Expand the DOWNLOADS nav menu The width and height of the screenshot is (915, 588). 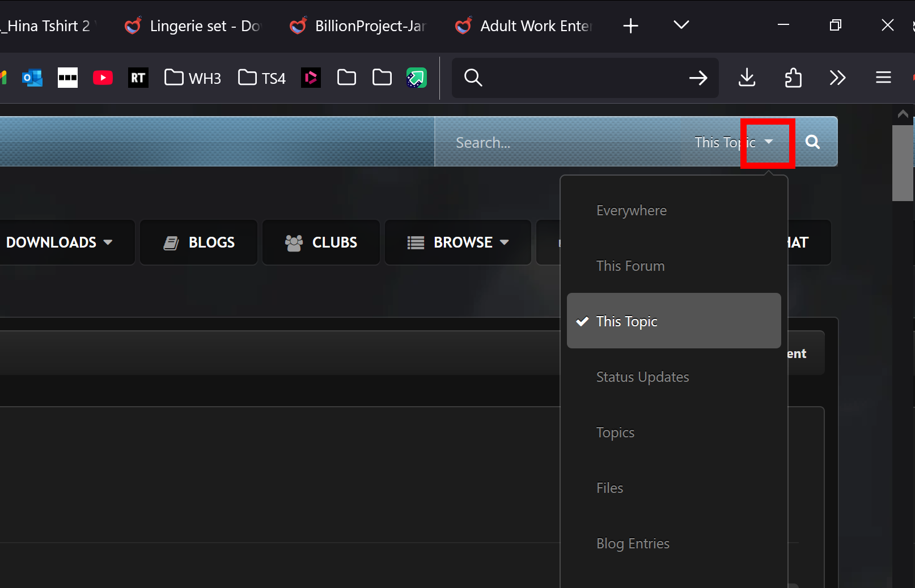[59, 242]
